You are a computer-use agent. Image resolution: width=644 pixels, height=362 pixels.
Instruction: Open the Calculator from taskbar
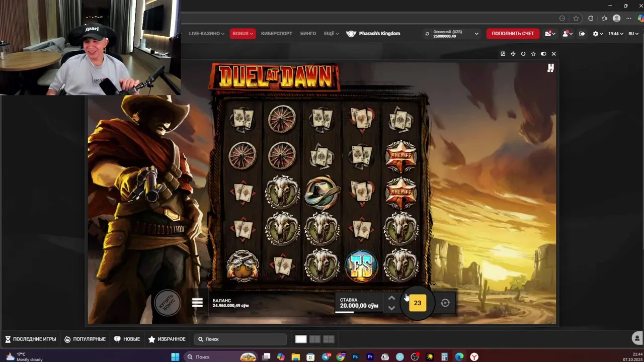click(444, 357)
